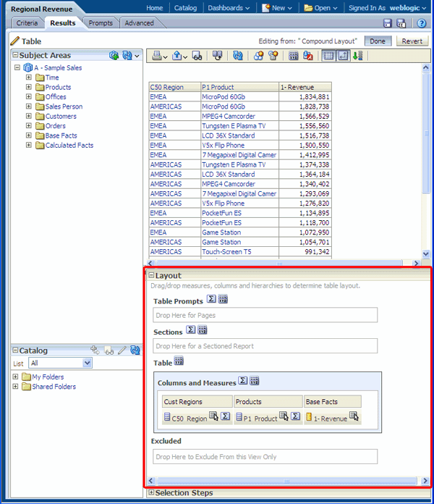Click Columns and Measures properties icon

[x=254, y=381]
